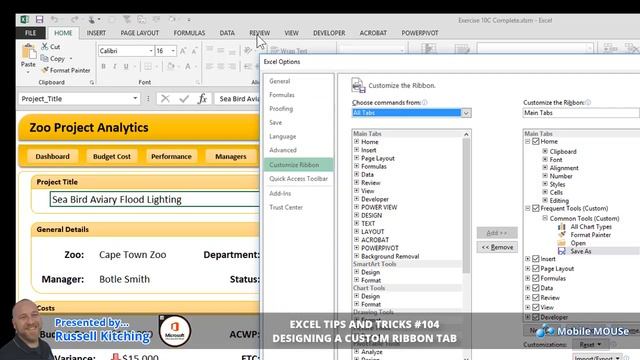Toggle Italic formatting
The height and width of the screenshot is (360, 640).
(115, 66)
